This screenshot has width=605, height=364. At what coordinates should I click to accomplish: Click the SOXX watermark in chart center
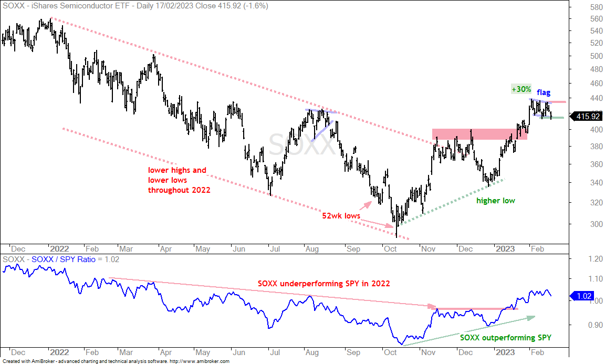tap(302, 145)
